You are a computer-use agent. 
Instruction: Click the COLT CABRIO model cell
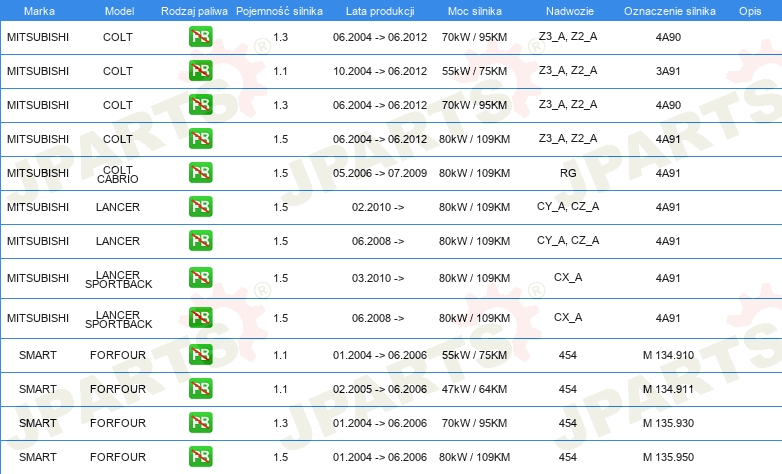118,174
